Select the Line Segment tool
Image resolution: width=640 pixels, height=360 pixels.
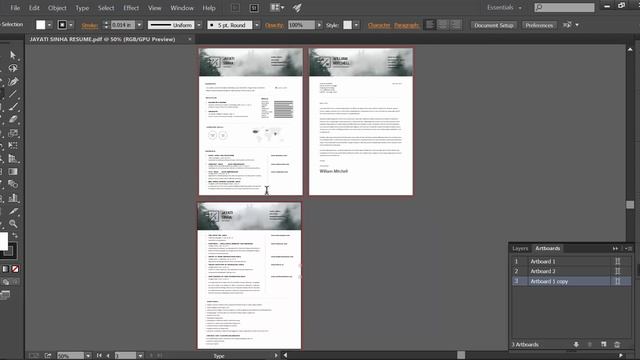[13, 94]
